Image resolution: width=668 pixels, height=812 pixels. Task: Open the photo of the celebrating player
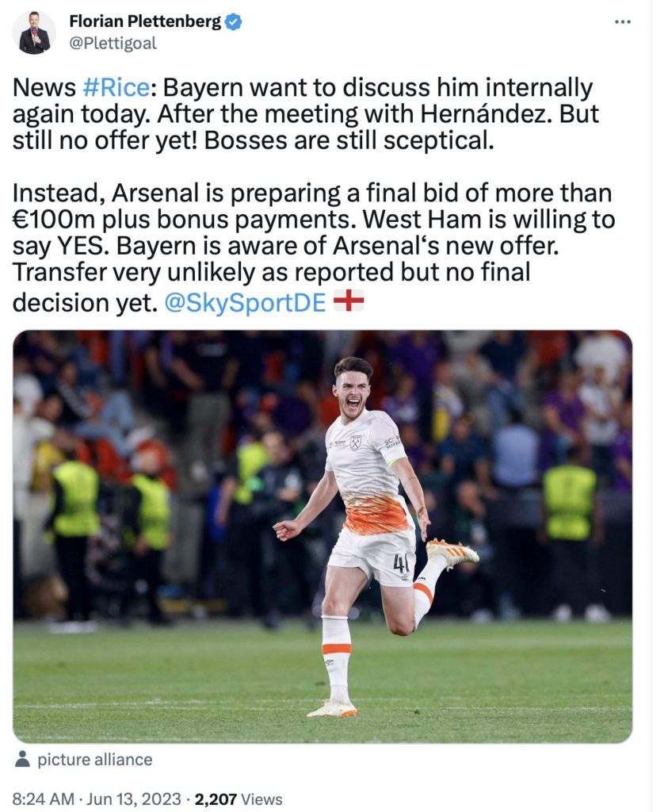click(323, 536)
